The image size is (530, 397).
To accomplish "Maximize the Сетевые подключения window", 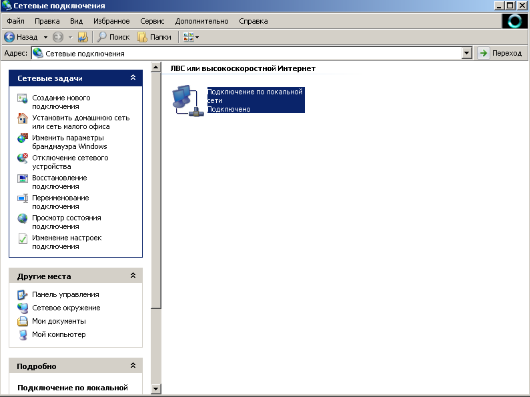I will pos(510,5).
